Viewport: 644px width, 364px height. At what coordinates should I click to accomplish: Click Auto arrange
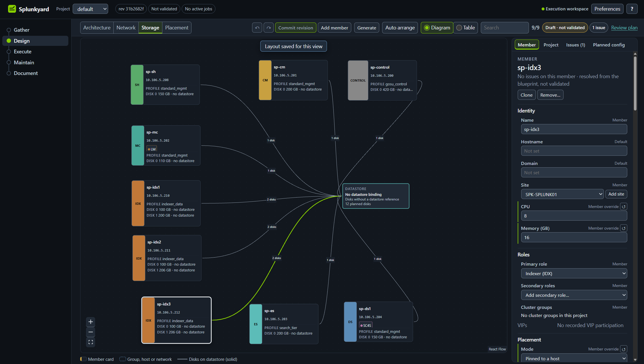coord(400,28)
